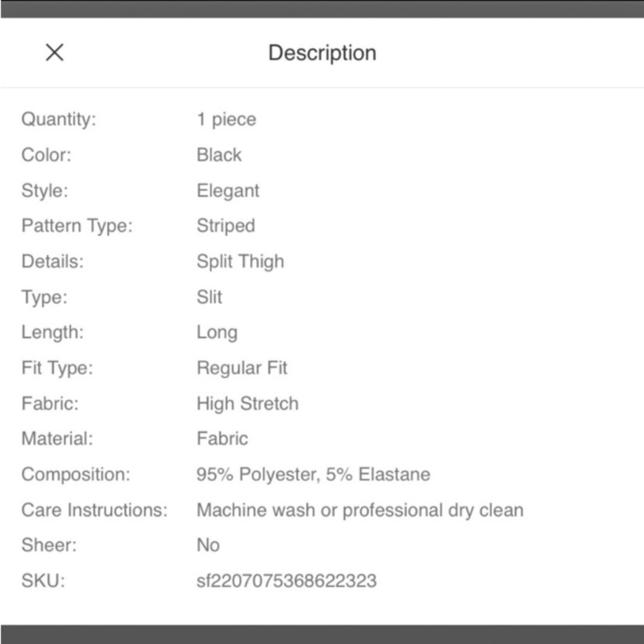Click the Quantity label
Image resolution: width=644 pixels, height=644 pixels.
(x=59, y=120)
